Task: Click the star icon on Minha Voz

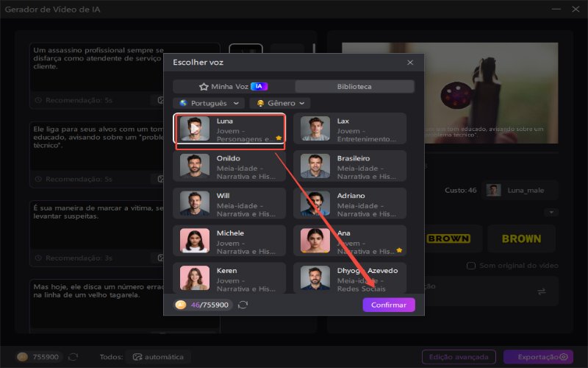Action: point(204,87)
